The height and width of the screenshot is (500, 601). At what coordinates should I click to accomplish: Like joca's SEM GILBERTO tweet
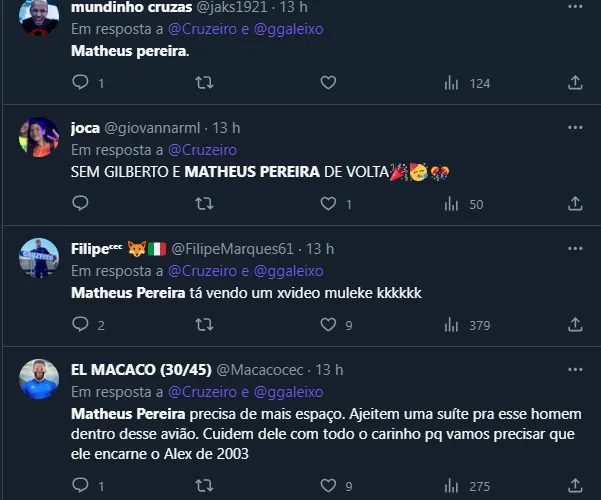327,204
